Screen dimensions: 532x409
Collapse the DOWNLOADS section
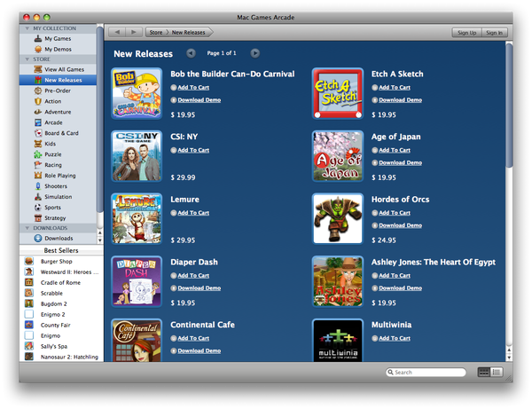27,228
